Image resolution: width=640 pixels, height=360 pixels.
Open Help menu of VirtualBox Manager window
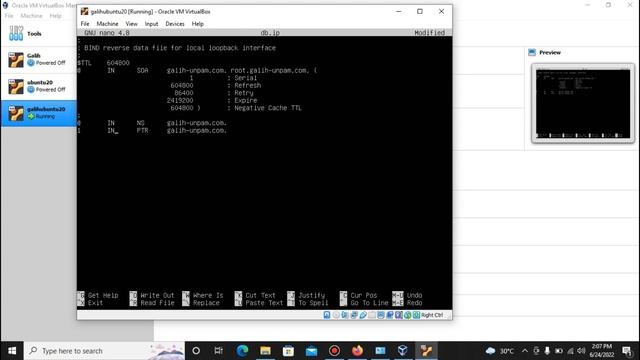tap(56, 16)
